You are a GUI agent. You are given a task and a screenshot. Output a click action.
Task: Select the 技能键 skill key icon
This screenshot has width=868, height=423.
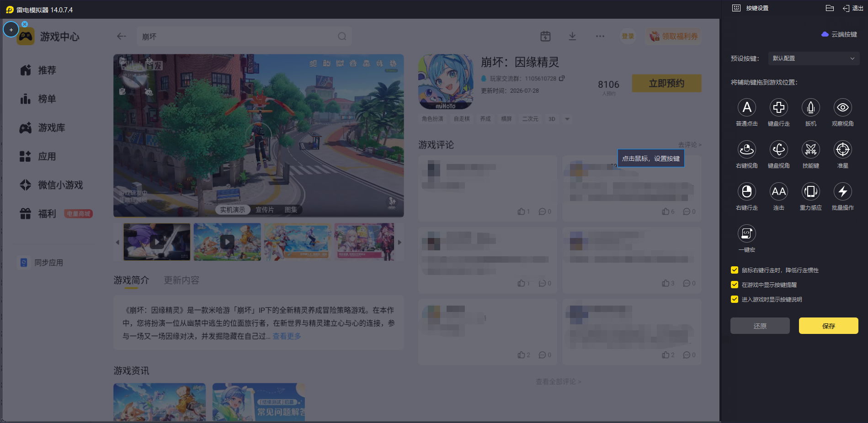tap(810, 149)
